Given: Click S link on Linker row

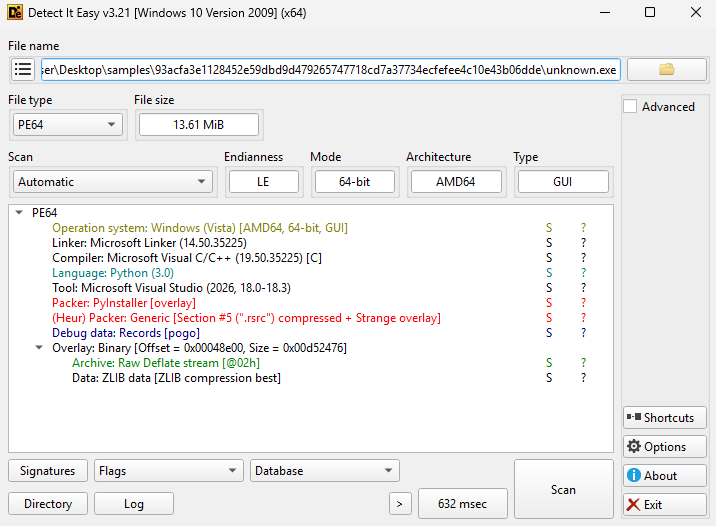Looking at the screenshot, I should 549,242.
